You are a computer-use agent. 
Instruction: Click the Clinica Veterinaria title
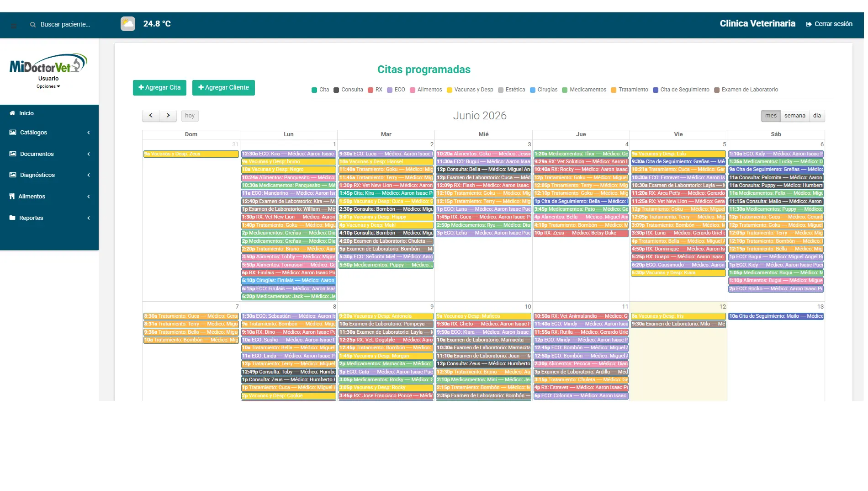point(757,24)
